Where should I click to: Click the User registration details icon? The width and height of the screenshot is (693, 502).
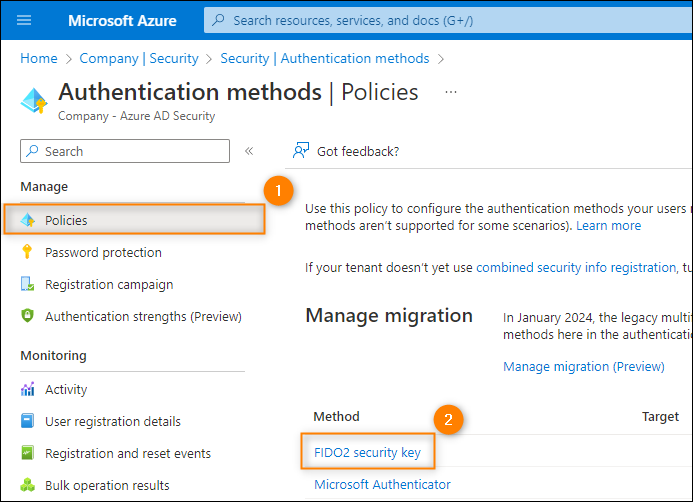[27, 421]
